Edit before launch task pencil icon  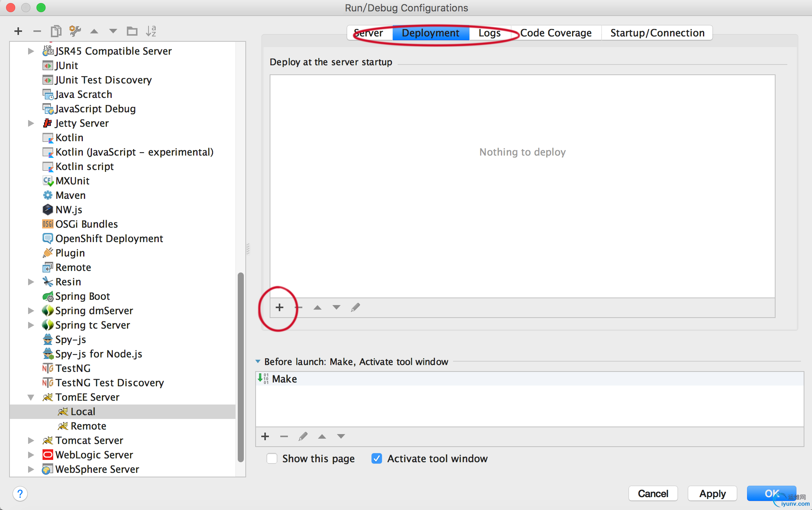pos(303,436)
